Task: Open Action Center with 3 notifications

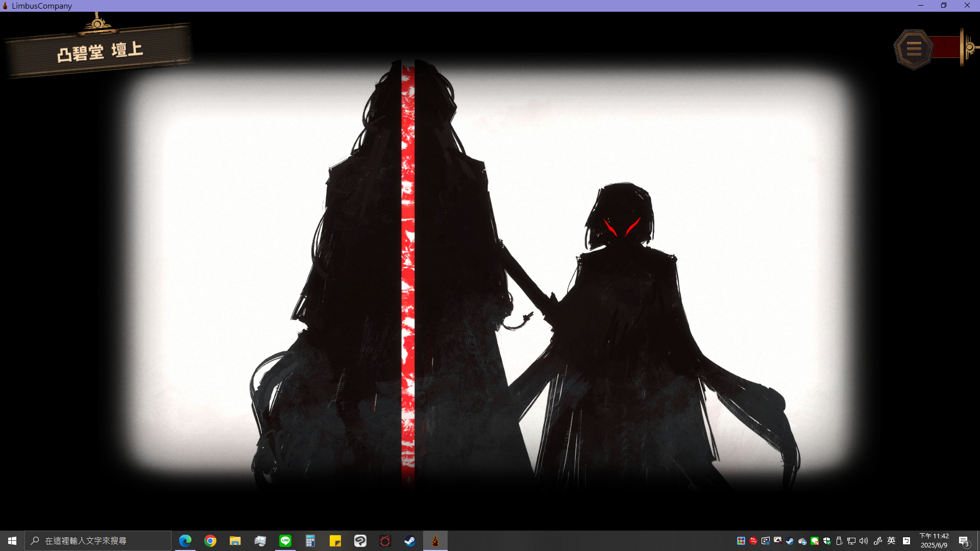Action: pyautogui.click(x=964, y=541)
